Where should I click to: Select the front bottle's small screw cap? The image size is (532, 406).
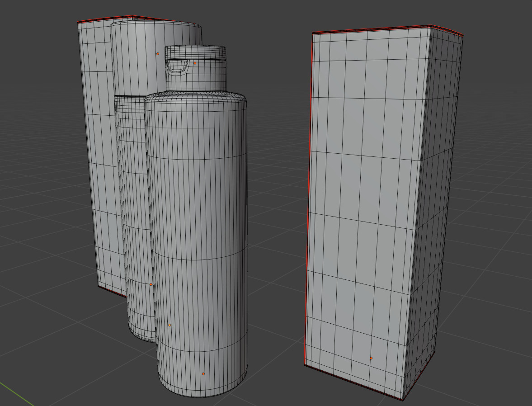pos(195,68)
